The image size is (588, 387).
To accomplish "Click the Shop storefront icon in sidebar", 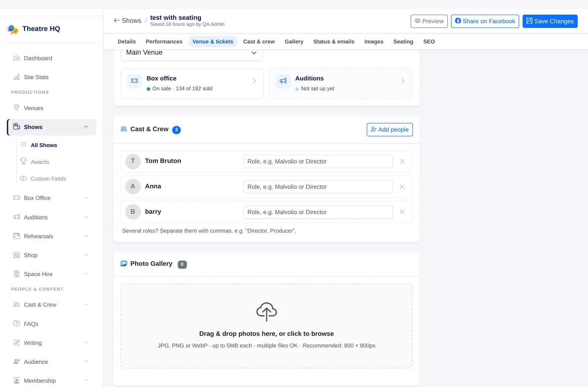I will coord(17,255).
